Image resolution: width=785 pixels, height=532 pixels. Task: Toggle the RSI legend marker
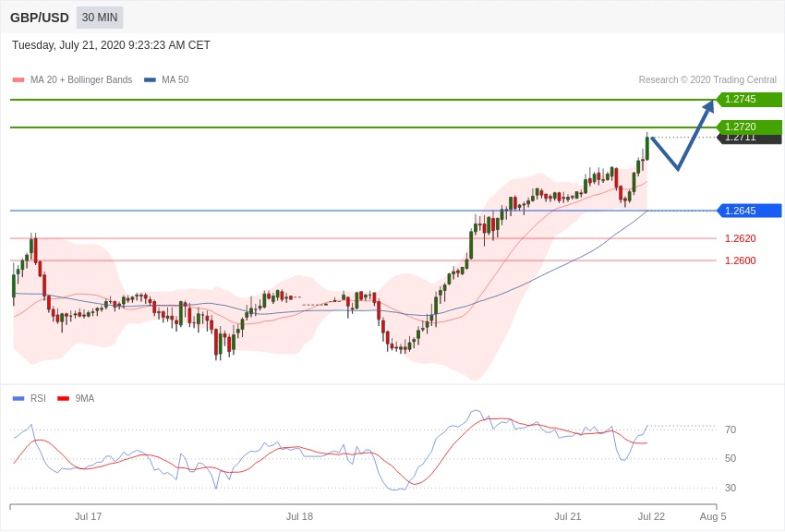pyautogui.click(x=18, y=399)
